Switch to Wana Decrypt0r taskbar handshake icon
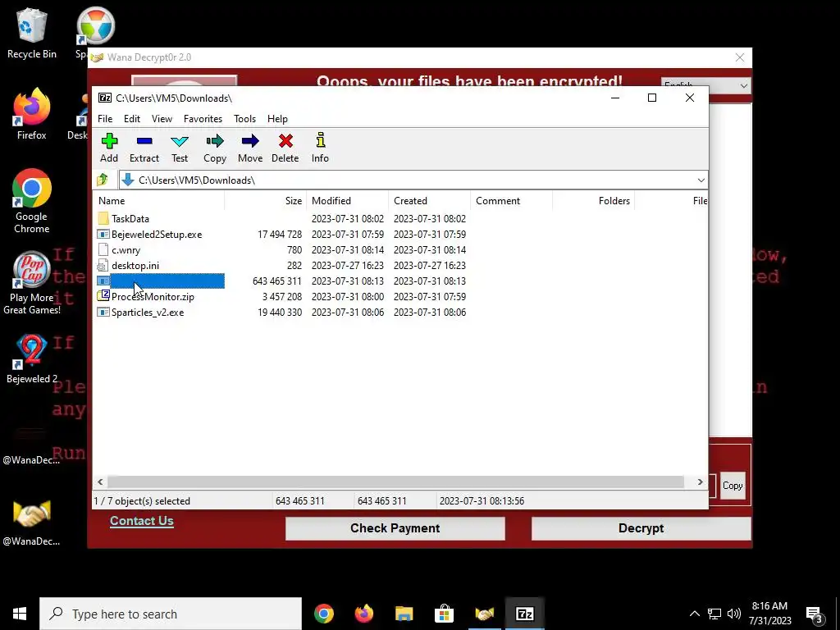 (484, 614)
